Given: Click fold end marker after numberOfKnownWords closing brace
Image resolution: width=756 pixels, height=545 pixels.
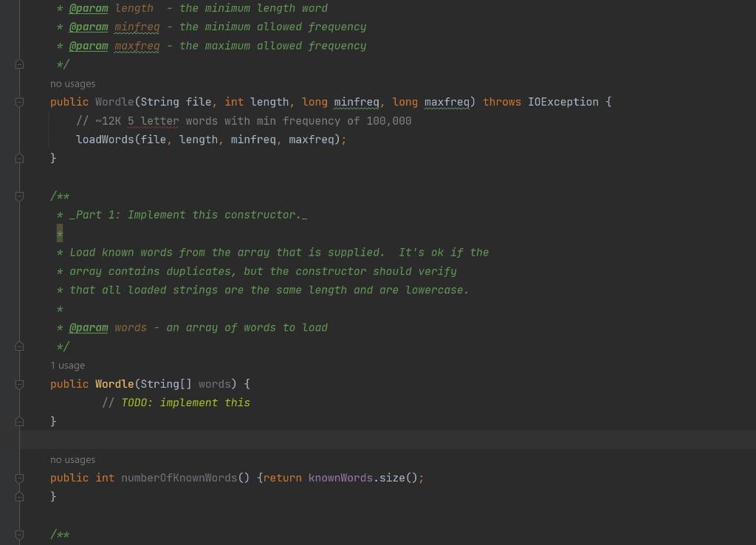Looking at the screenshot, I should [19, 497].
